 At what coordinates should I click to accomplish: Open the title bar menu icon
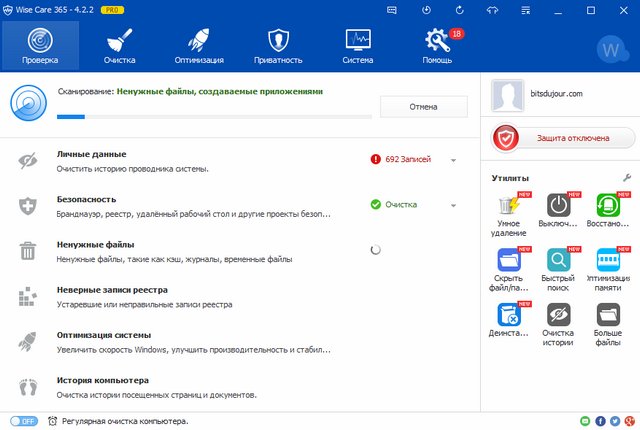point(526,9)
